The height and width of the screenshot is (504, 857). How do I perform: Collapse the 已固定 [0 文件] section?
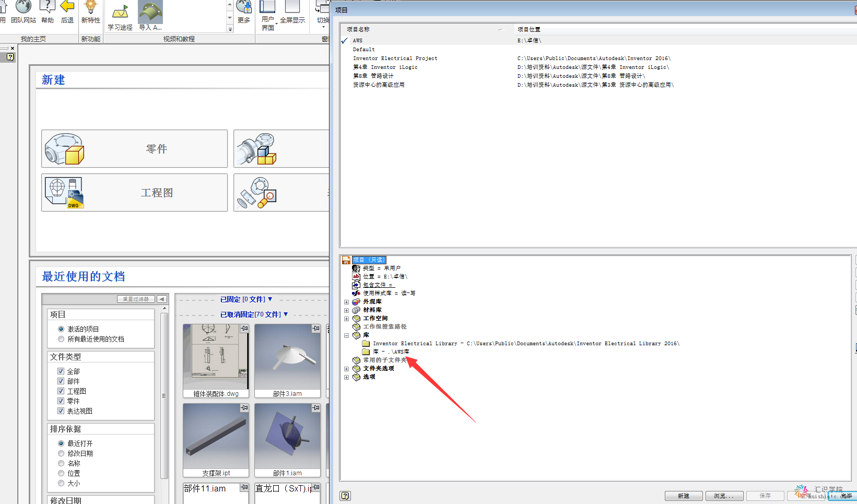click(270, 299)
